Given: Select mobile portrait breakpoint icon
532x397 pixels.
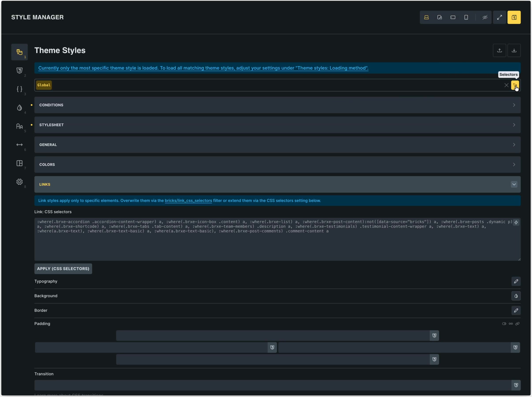Looking at the screenshot, I should pyautogui.click(x=466, y=17).
